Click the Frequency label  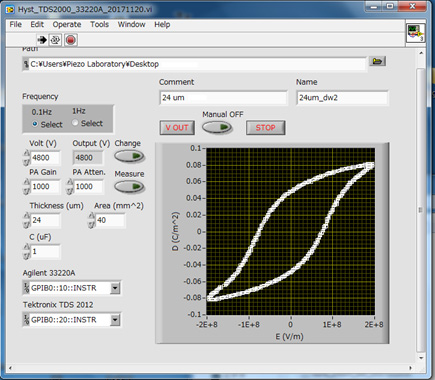point(40,97)
